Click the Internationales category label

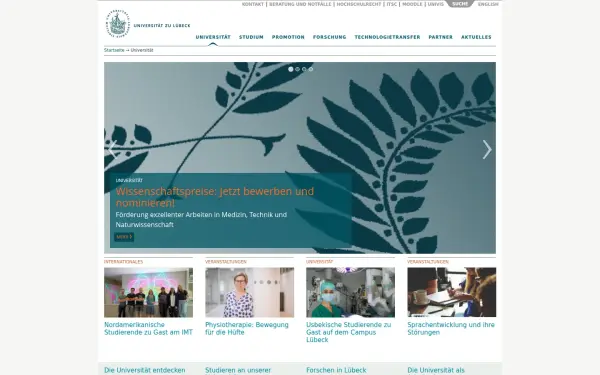(x=123, y=262)
